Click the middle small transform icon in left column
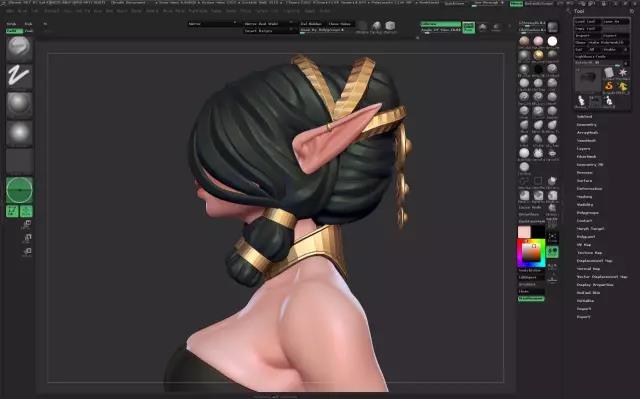640x399 pixels. click(x=27, y=238)
